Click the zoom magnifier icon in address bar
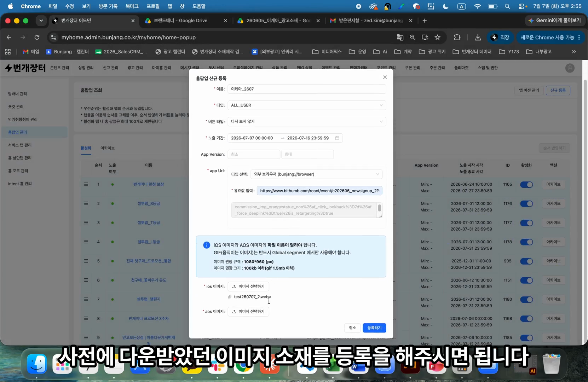Viewport: 588px width, 382px height. click(413, 37)
